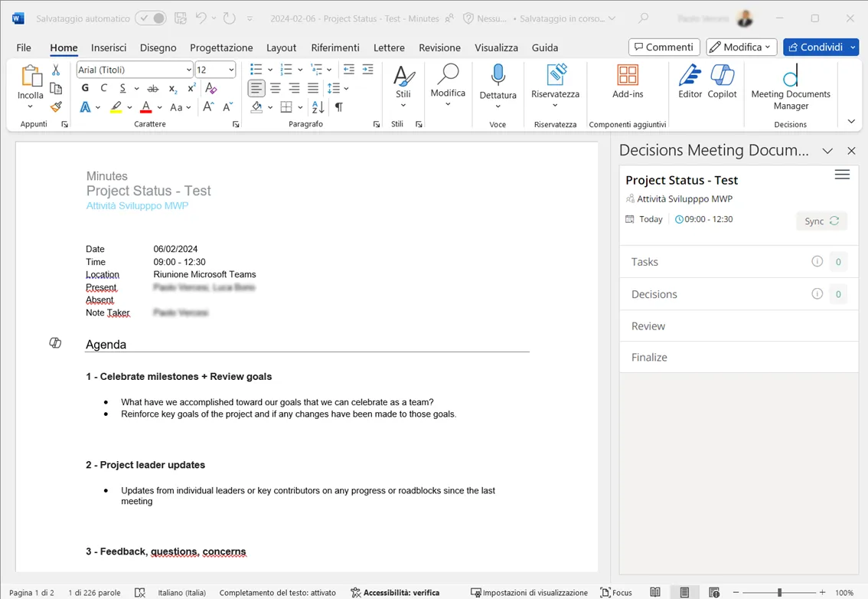The image size is (868, 599).
Task: Show info icon for Tasks row
Action: coord(817,261)
